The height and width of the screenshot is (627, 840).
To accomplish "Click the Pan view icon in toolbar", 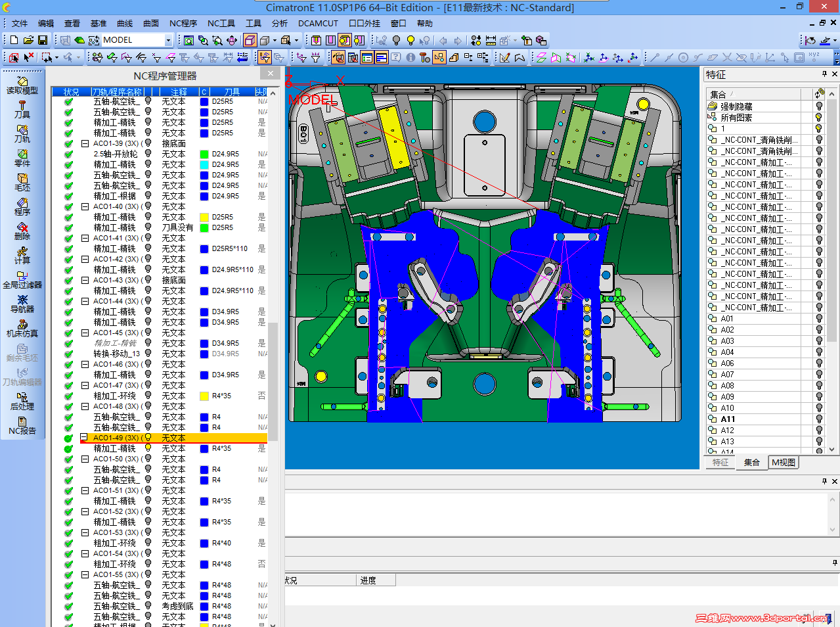I will [232, 40].
